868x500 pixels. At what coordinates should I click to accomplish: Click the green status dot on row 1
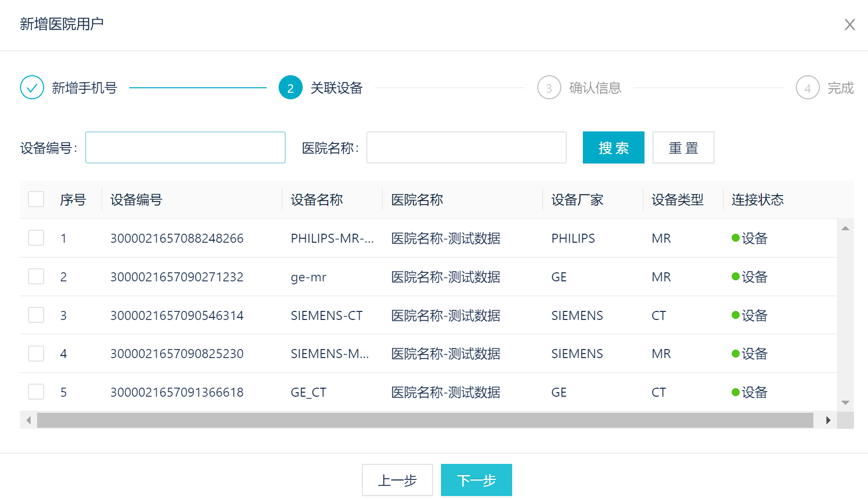point(736,238)
